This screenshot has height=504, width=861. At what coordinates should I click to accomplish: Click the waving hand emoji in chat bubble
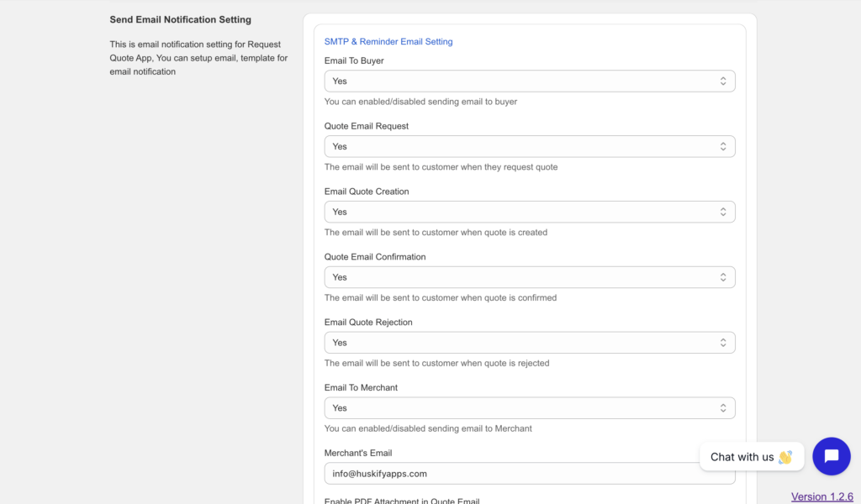pyautogui.click(x=785, y=457)
